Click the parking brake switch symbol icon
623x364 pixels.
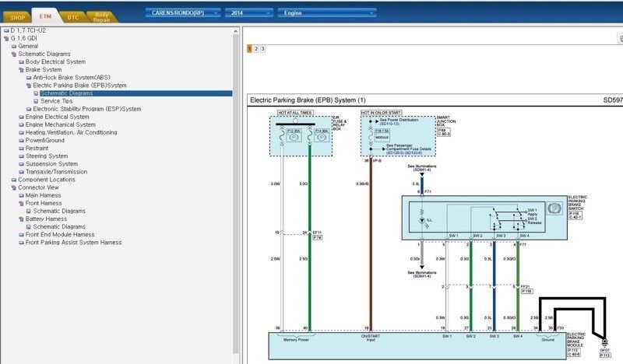555,208
